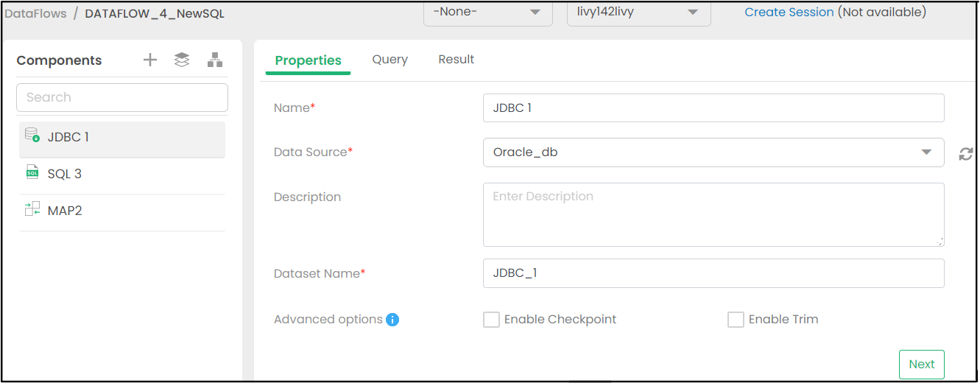The width and height of the screenshot is (980, 383).
Task: Click Advanced options info icon
Action: coord(392,320)
